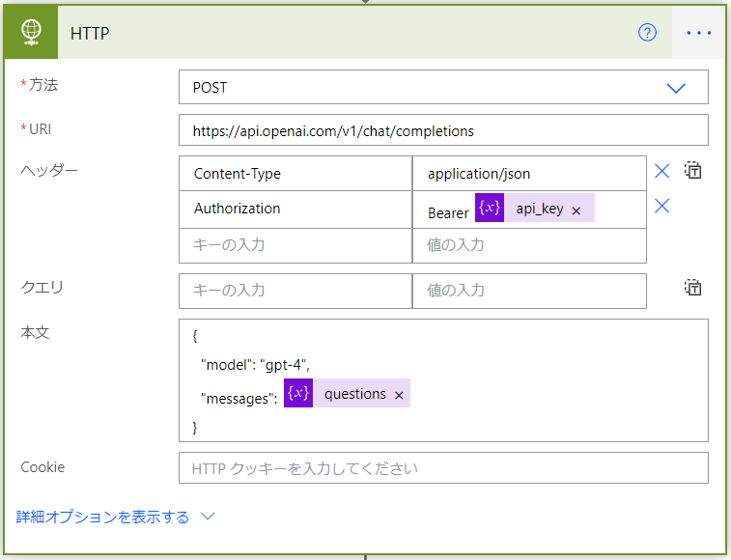Remove the questions token from body
Screen dimensions: 731x560
point(399,394)
